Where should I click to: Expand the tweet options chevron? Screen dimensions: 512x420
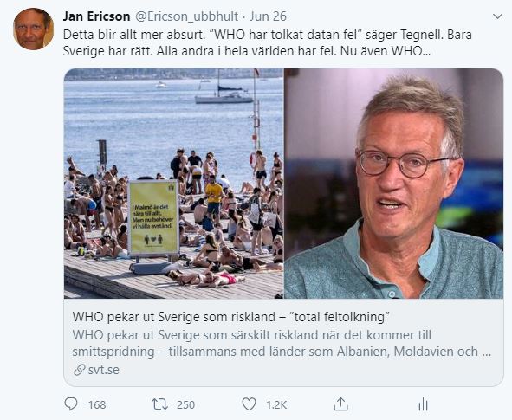(497, 16)
